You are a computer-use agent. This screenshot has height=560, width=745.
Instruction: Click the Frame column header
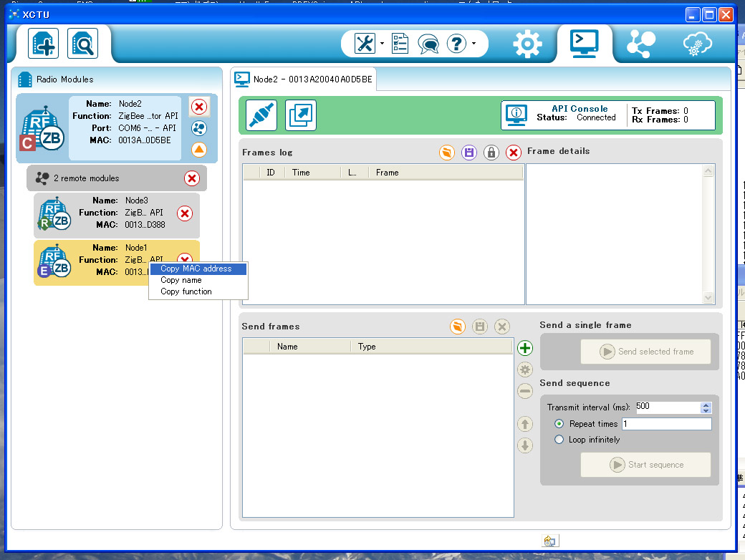[x=446, y=173]
